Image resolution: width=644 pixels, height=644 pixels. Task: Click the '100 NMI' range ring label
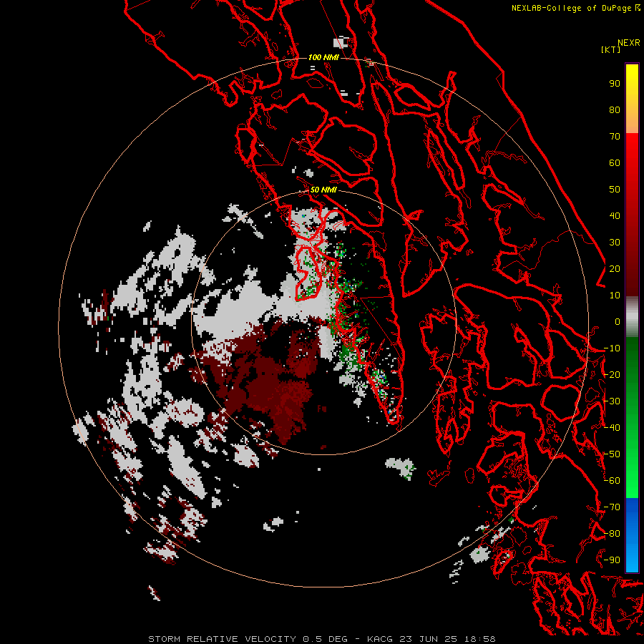point(323,57)
